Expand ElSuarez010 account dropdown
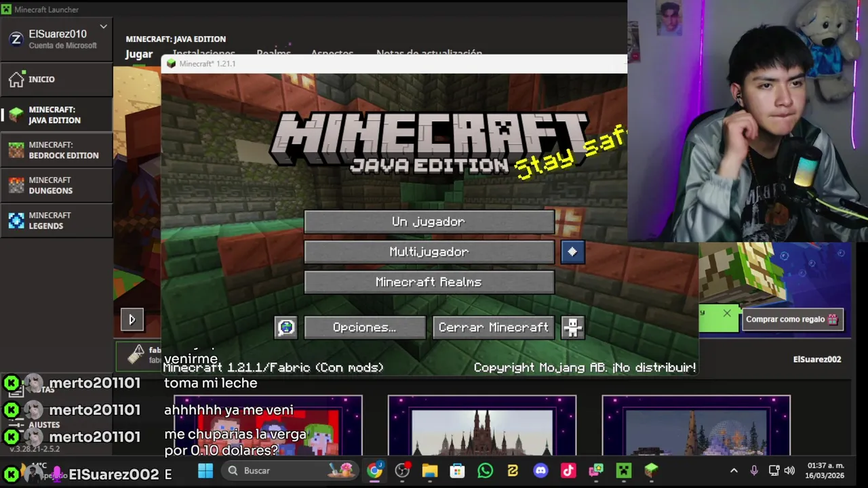Image resolution: width=868 pixels, height=488 pixels. [x=103, y=27]
